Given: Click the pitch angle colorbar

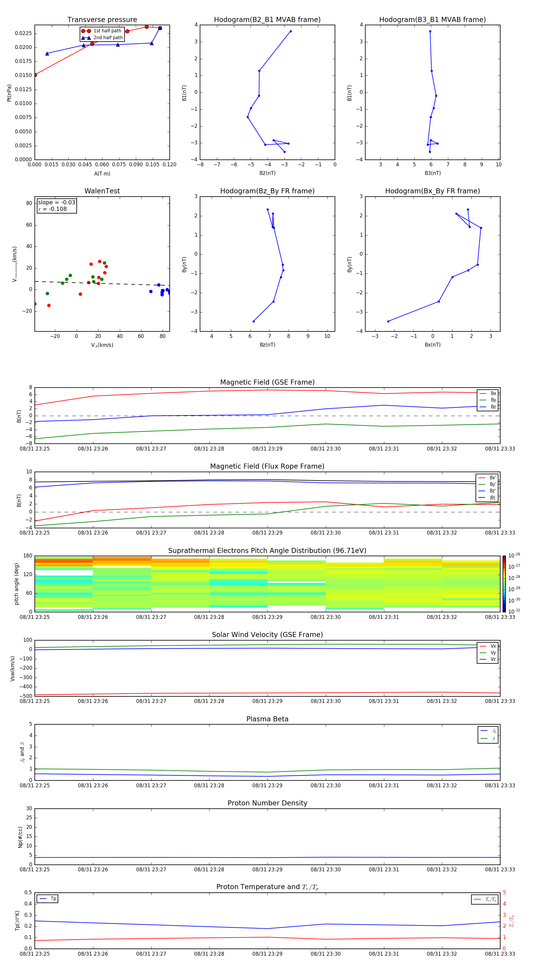Looking at the screenshot, I should 504,584.
